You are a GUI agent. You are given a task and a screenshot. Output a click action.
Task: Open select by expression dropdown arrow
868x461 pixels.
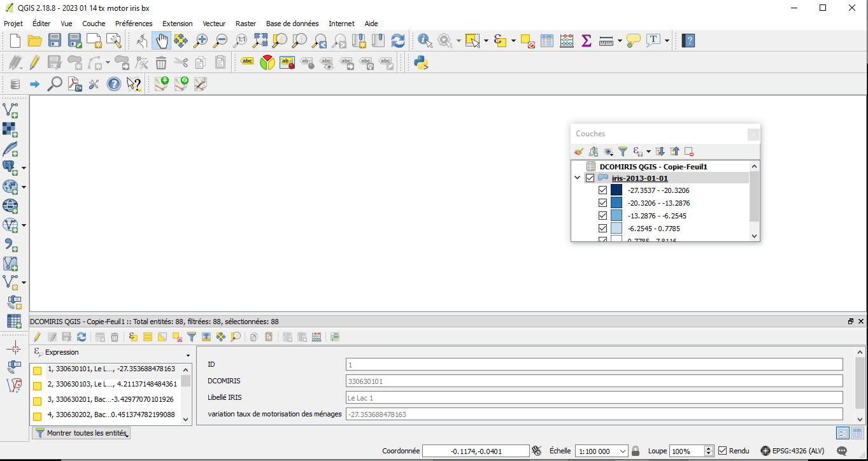(x=513, y=41)
